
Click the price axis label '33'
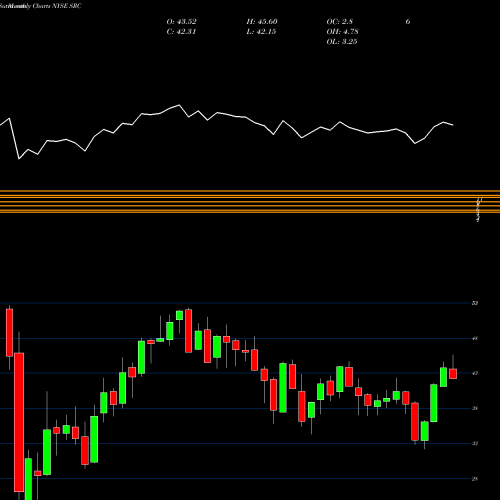click(x=475, y=443)
